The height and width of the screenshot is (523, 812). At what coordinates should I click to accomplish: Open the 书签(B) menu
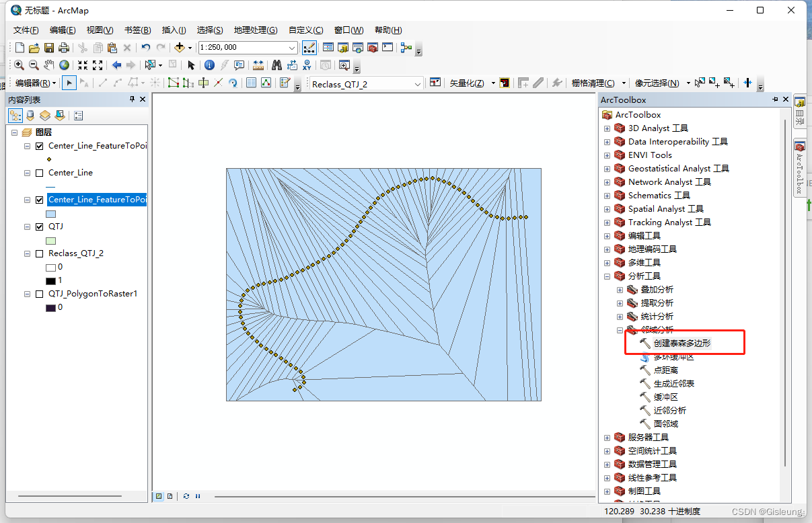(137, 30)
